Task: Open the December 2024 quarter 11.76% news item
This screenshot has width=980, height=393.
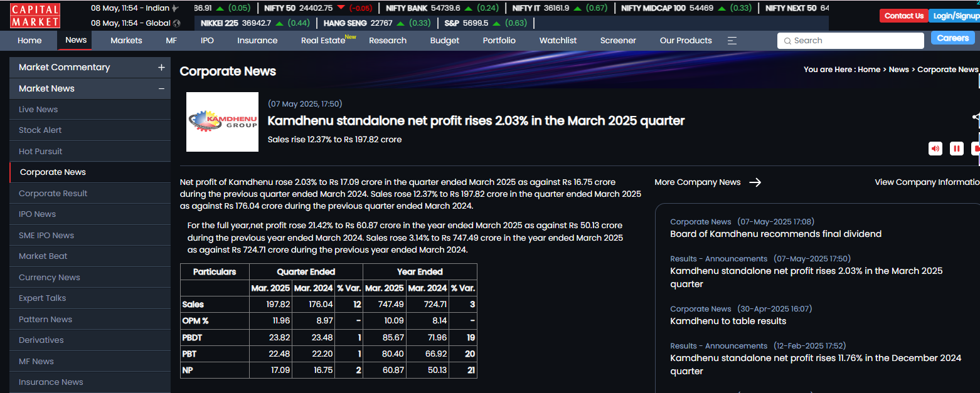Action: (816, 365)
